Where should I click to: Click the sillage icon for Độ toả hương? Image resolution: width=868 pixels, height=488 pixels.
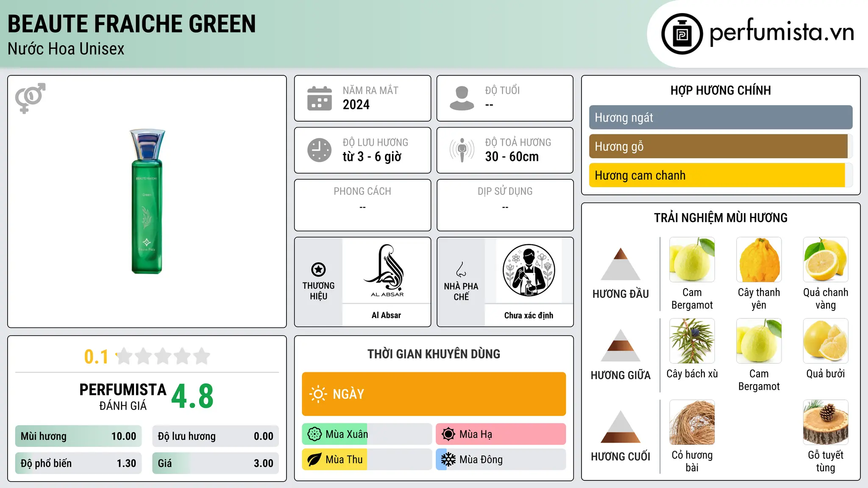tap(462, 150)
